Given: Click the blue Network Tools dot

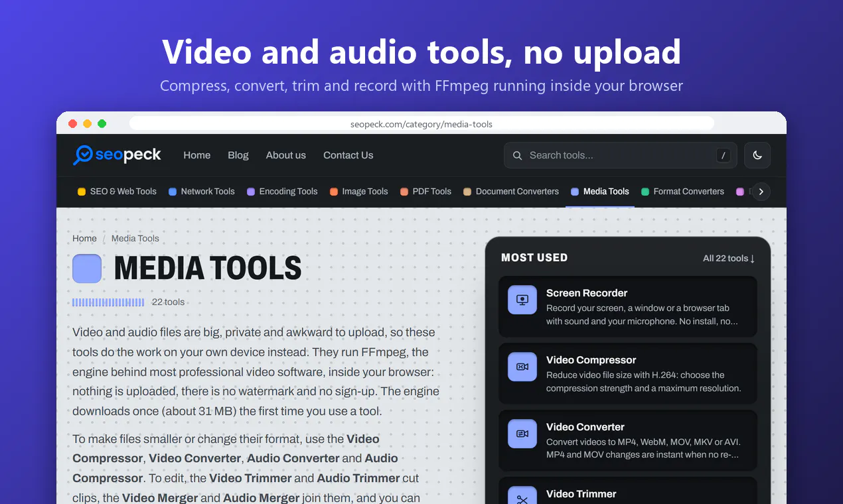Looking at the screenshot, I should (x=173, y=192).
